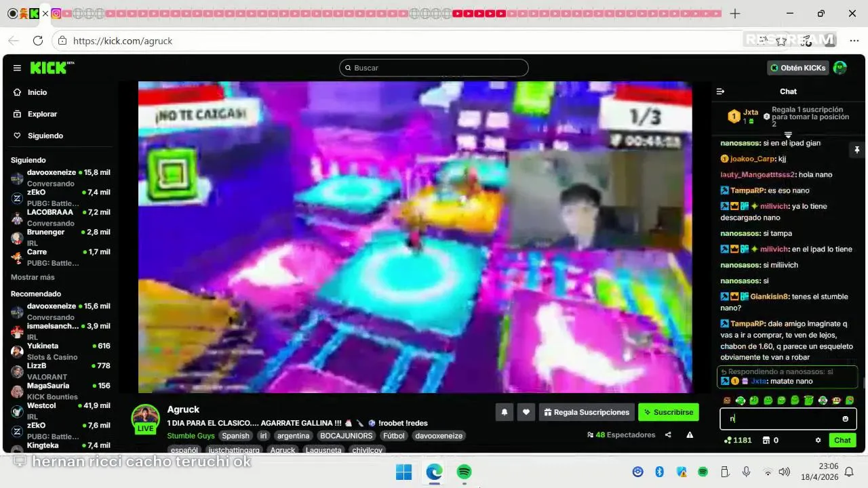Share the stream with share icon
The height and width of the screenshot is (488, 868).
(x=668, y=435)
